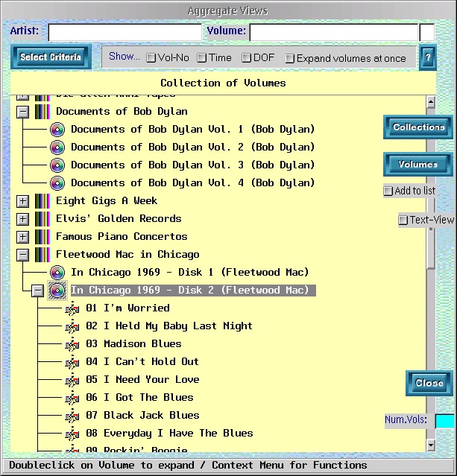Click track icon for 02 I Held My Baby Last Night

72,326
